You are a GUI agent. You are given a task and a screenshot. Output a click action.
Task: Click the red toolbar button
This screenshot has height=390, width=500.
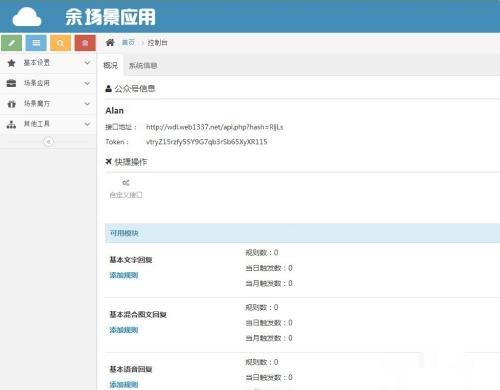pyautogui.click(x=85, y=43)
